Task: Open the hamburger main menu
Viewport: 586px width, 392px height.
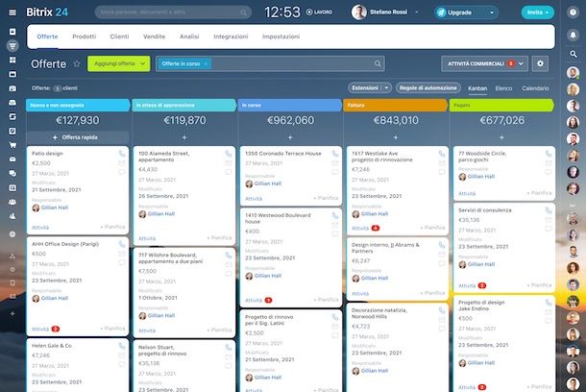Action: 12,12
